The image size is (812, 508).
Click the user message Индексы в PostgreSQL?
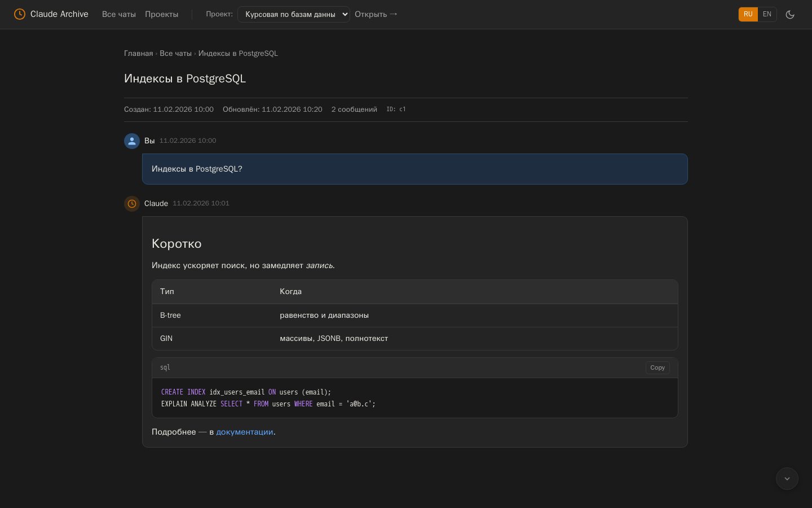pyautogui.click(x=415, y=169)
